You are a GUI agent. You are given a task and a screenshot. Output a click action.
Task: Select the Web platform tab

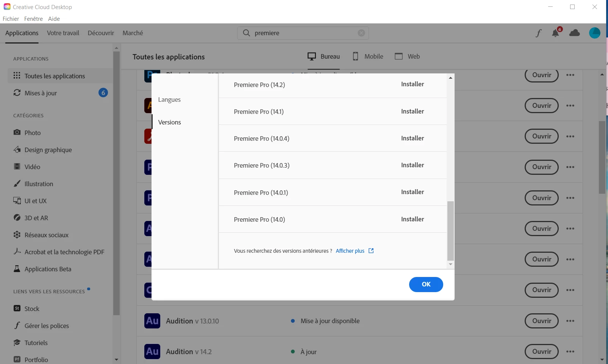click(407, 56)
